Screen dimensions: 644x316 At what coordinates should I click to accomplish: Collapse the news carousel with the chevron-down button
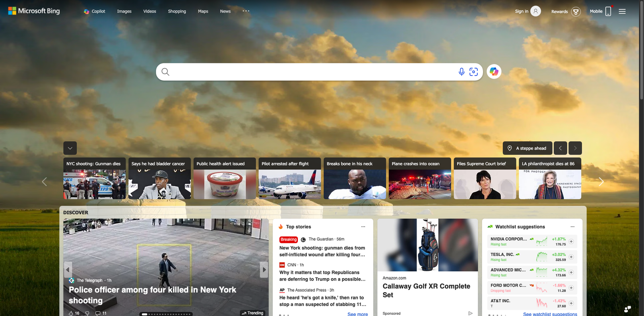(x=70, y=148)
